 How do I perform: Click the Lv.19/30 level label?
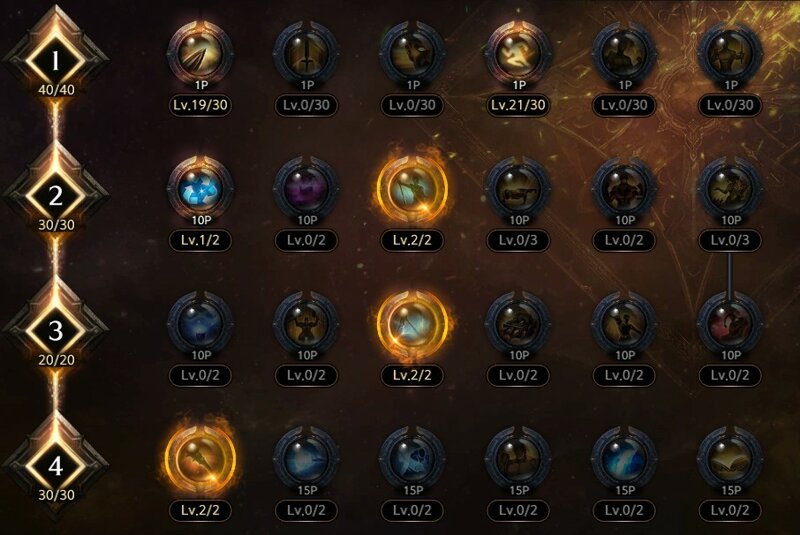coord(201,106)
